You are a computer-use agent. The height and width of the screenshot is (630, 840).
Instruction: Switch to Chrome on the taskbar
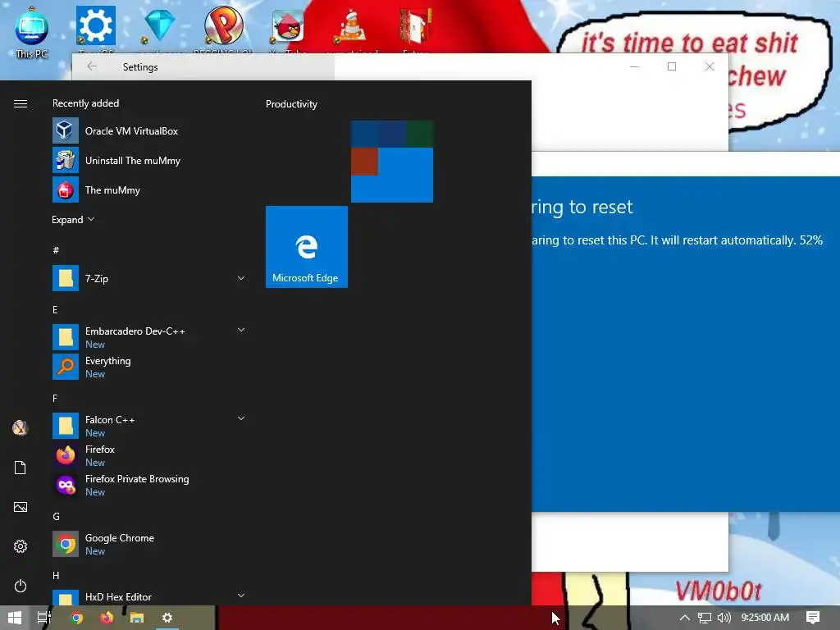coord(76,618)
